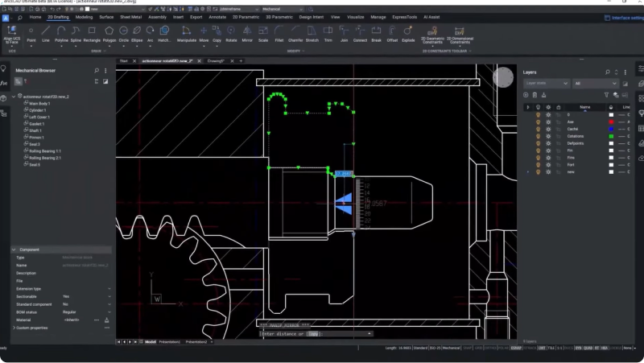Open BOM status dropdown

coord(109,312)
